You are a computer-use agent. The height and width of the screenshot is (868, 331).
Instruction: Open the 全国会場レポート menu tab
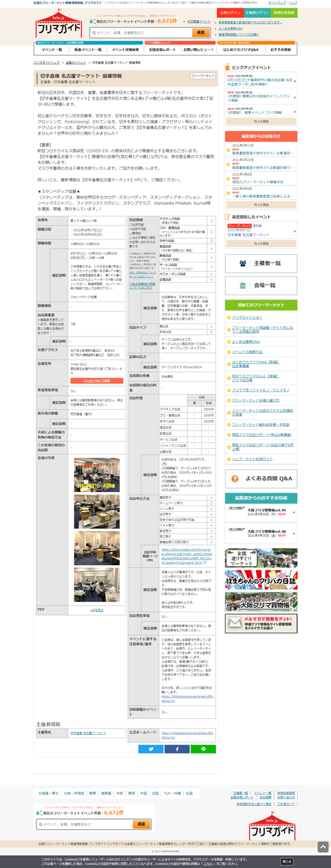point(161,50)
